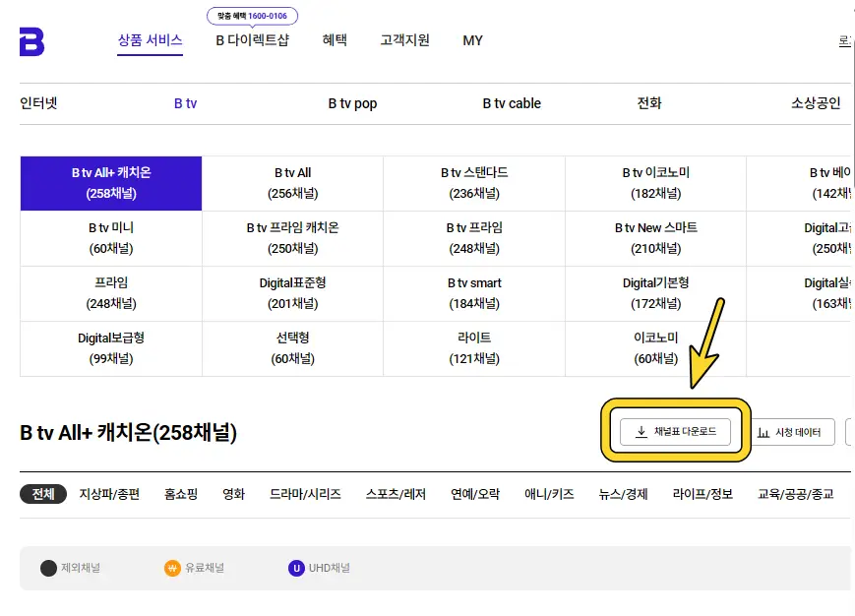Click the download icon beside 채널표 다운로드

641,432
